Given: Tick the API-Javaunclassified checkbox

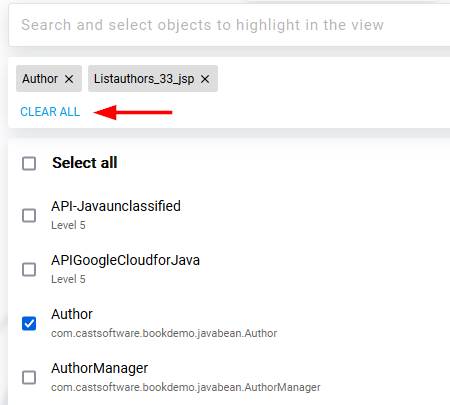Looking at the screenshot, I should pyautogui.click(x=29, y=215).
